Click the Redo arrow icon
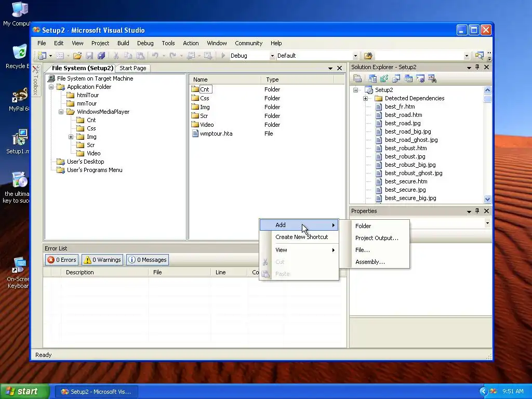Viewport: 532px width, 399px height. [172, 56]
